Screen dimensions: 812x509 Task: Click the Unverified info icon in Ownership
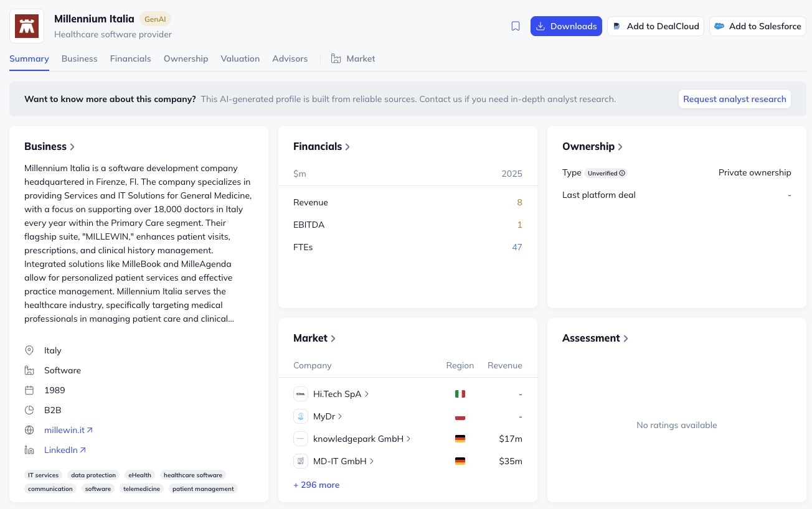coord(622,173)
